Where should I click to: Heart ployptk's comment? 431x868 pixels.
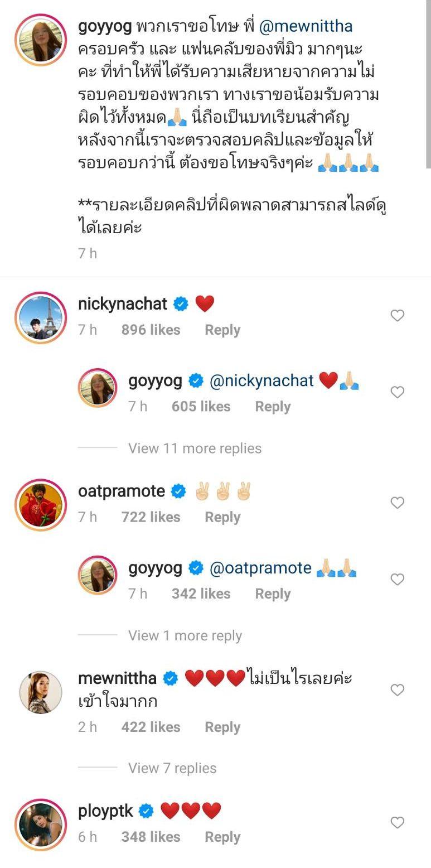coord(397,823)
